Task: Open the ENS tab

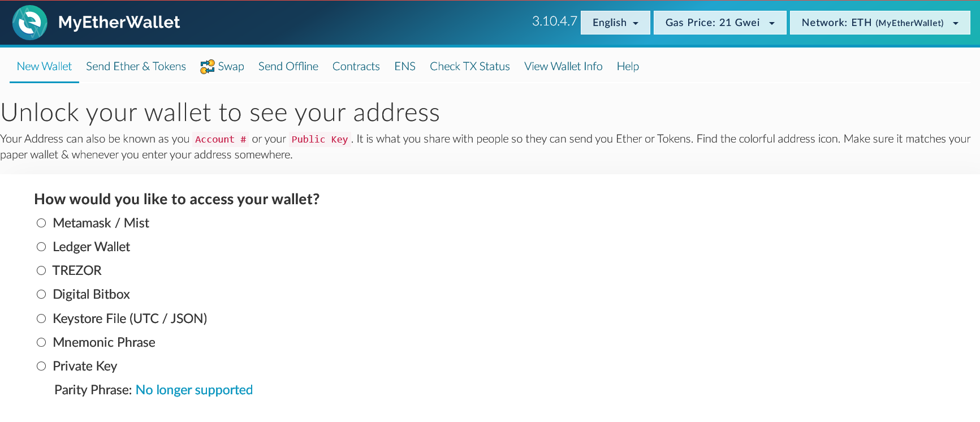Action: tap(405, 66)
